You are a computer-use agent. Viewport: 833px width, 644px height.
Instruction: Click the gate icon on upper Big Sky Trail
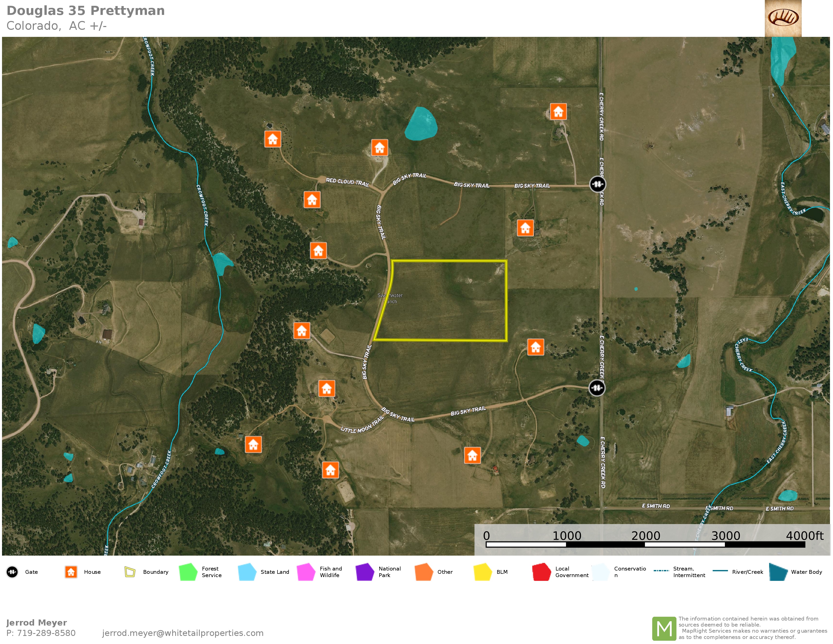pos(597,184)
